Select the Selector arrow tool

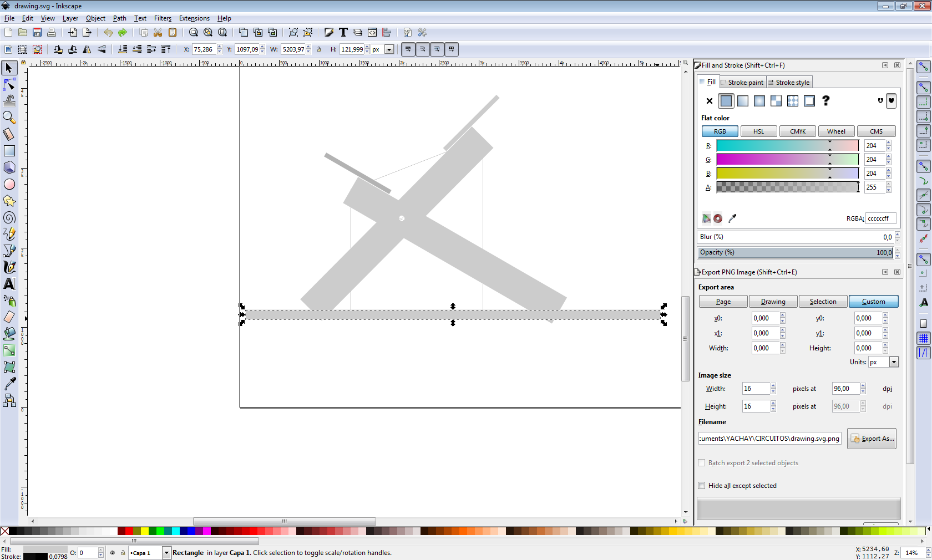click(9, 68)
